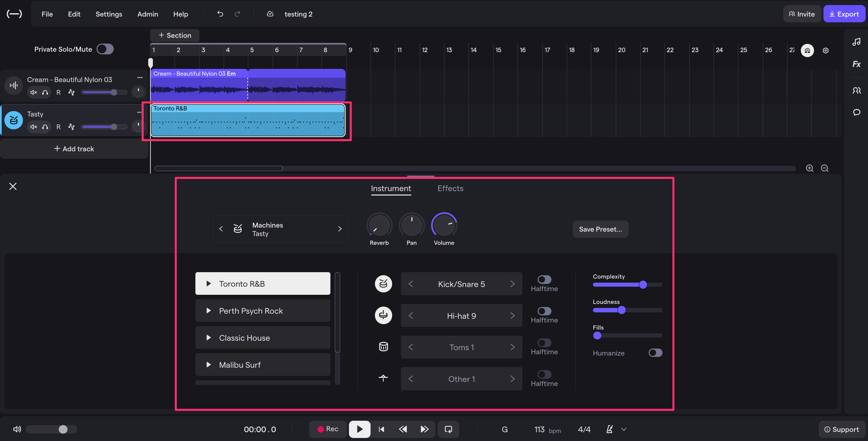Click the metronome icon

(x=609, y=429)
